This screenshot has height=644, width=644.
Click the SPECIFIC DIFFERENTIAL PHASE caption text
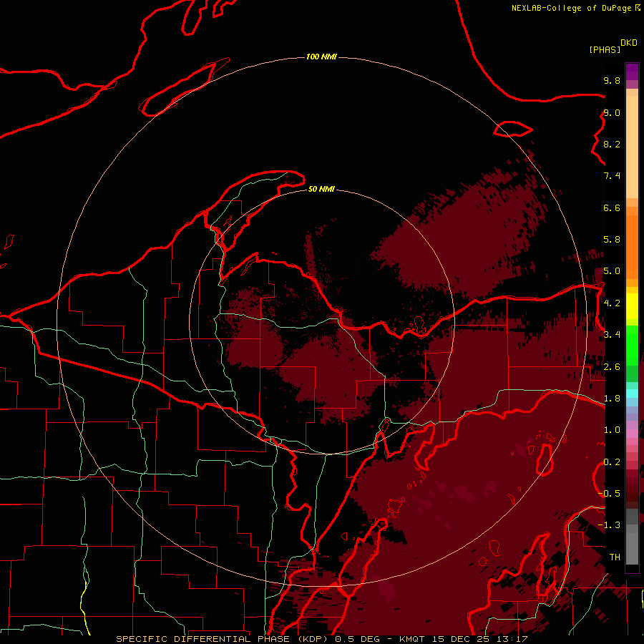click(203, 639)
